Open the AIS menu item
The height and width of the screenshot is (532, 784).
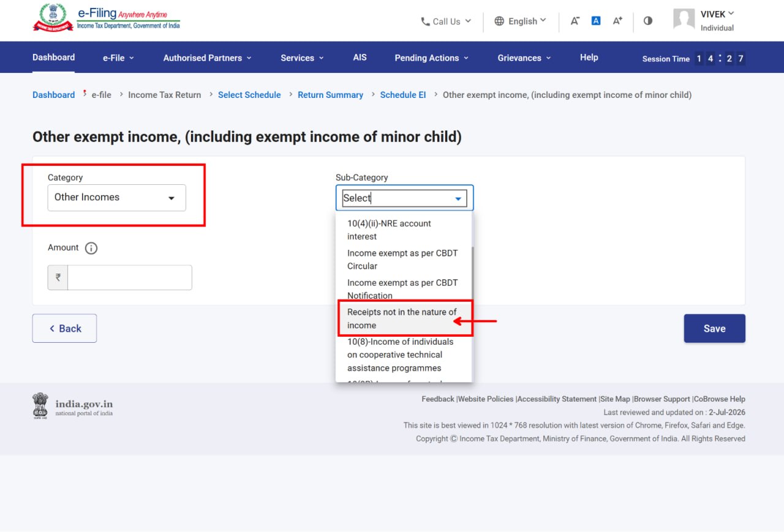360,57
